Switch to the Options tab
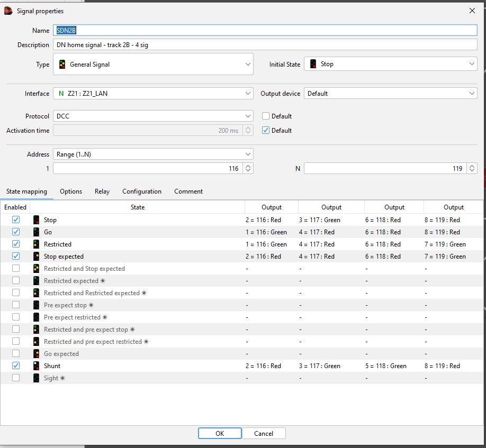The image size is (486, 448). click(71, 191)
